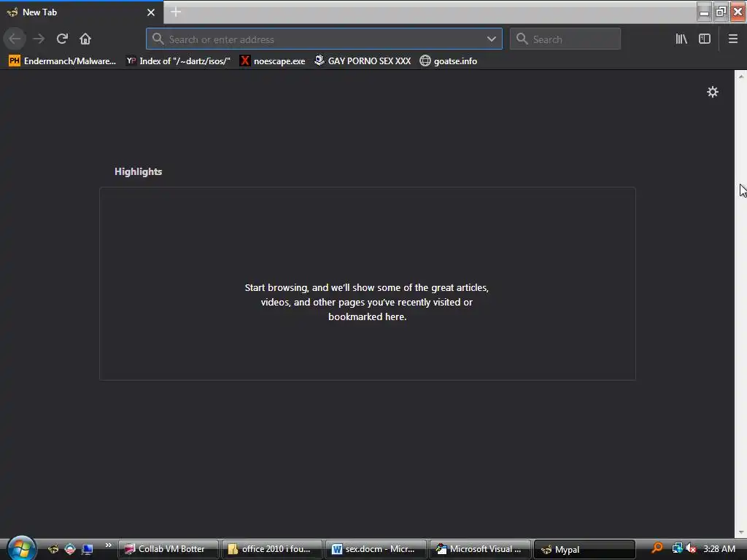Open the Library icon

(681, 39)
